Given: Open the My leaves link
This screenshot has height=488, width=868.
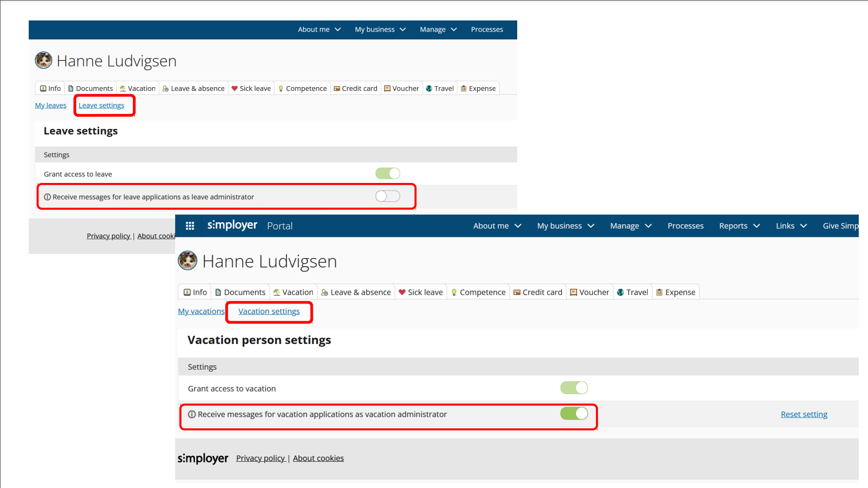Looking at the screenshot, I should click(51, 106).
